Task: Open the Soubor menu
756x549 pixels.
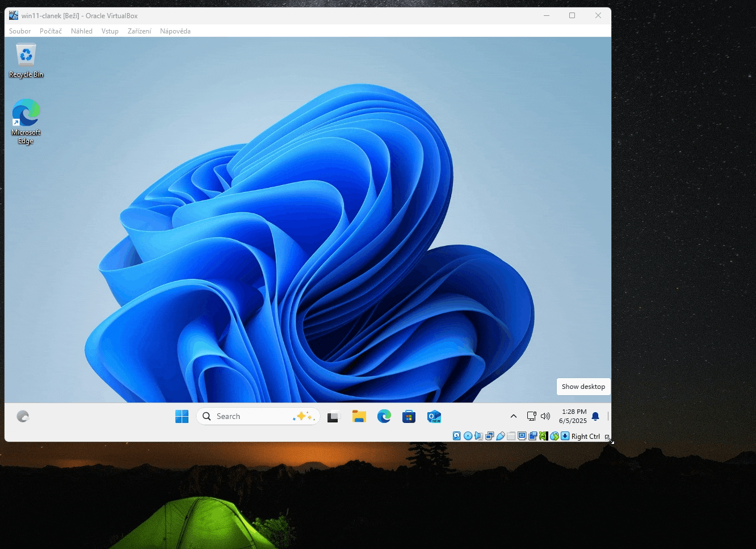Action: 20,31
